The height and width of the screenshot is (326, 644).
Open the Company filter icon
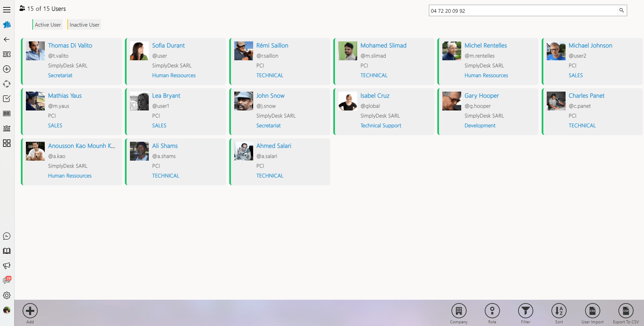point(459,311)
